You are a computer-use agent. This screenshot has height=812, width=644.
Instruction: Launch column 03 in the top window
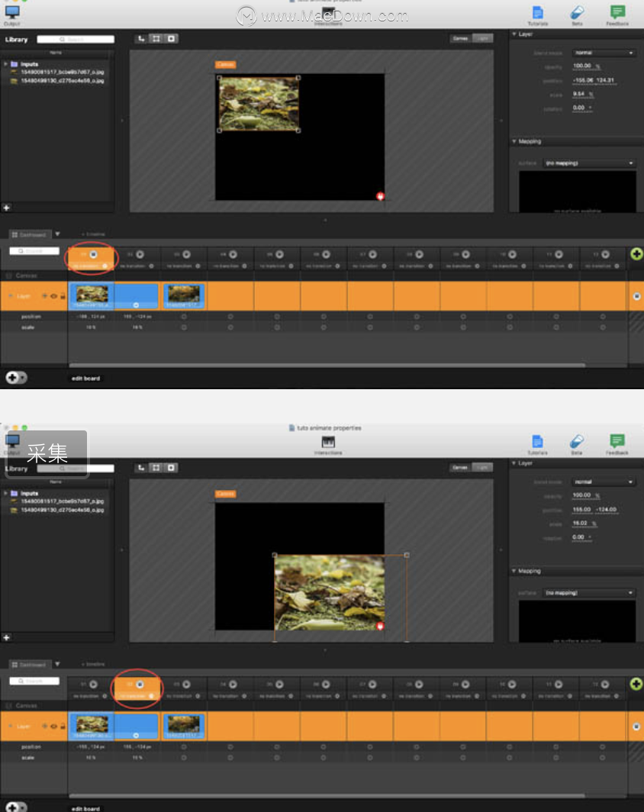coord(186,254)
